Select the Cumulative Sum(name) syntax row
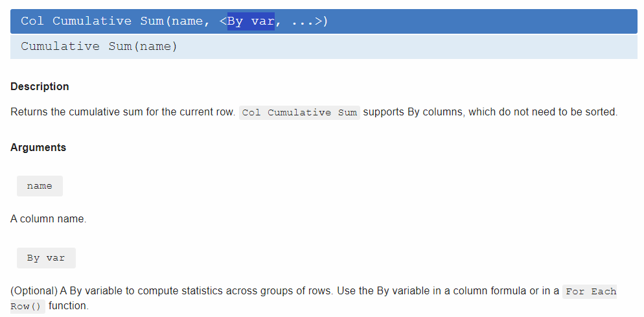This screenshot has height=317, width=644. pos(323,47)
